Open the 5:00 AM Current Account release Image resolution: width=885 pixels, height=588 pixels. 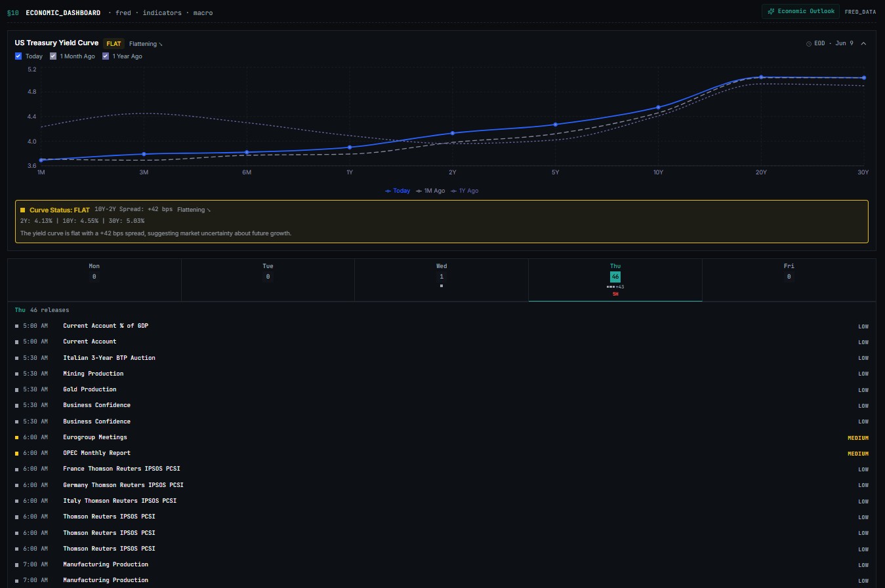(442, 342)
